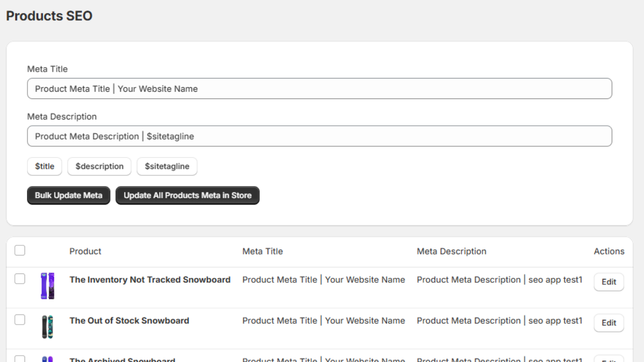Edit the Out of Stock Snowboard meta
The height and width of the screenshot is (362, 644).
pyautogui.click(x=609, y=323)
